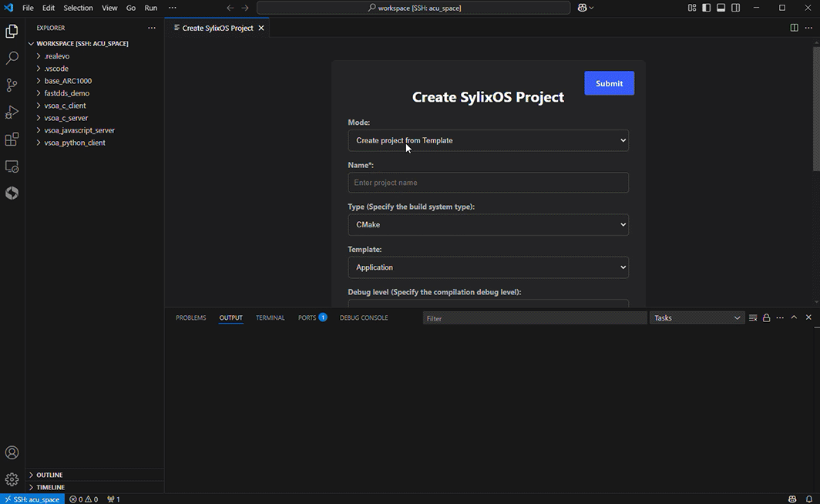The height and width of the screenshot is (504, 820).
Task: Open the Remote Explorer icon
Action: tap(12, 166)
